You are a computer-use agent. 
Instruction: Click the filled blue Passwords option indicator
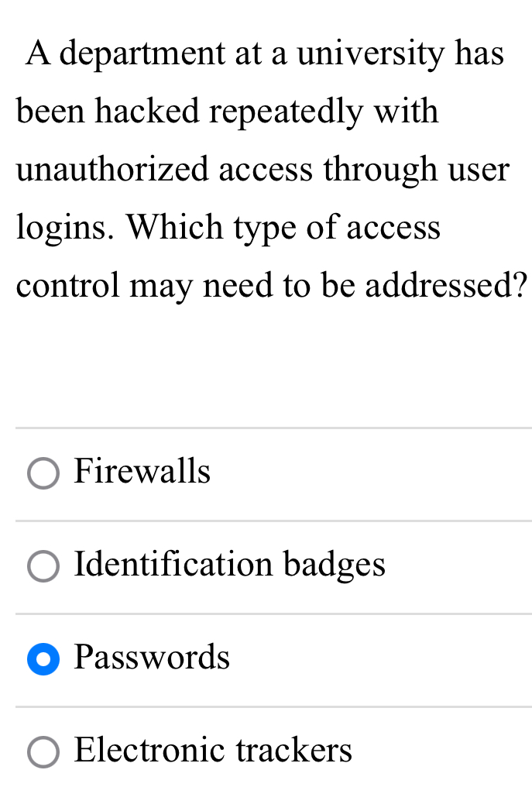pyautogui.click(x=43, y=659)
